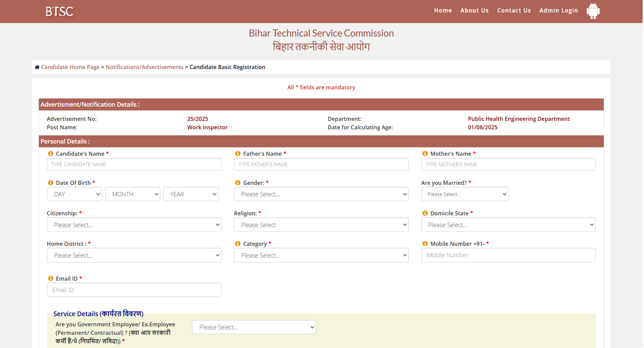Click the Android app icon in header
644x348 pixels.
coord(593,11)
